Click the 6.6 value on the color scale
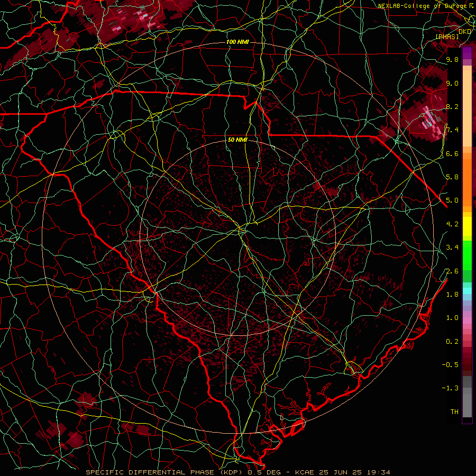 [452, 154]
